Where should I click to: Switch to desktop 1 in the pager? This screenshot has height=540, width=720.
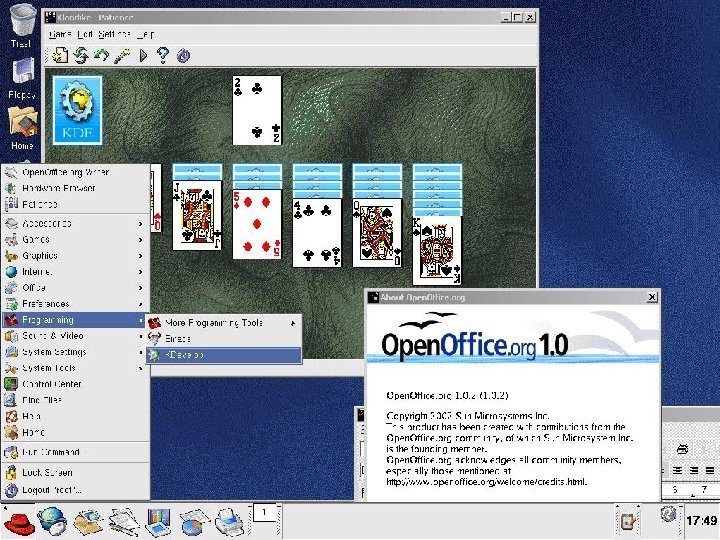[264, 513]
